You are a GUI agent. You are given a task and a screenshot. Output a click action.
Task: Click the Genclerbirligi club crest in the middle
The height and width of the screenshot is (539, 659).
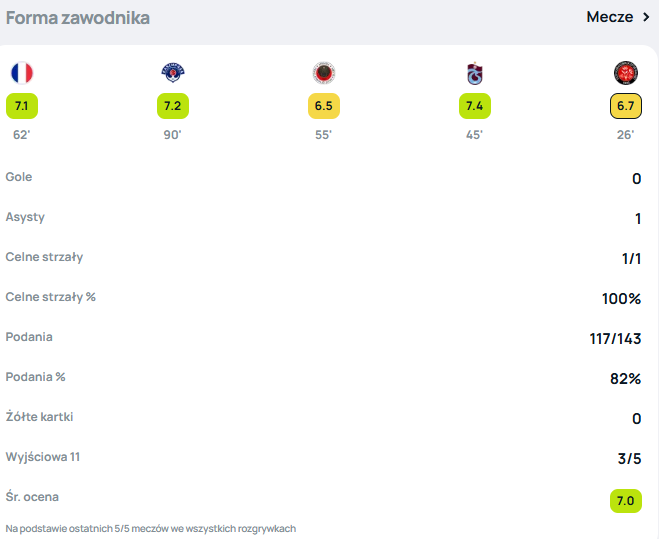[x=324, y=73]
